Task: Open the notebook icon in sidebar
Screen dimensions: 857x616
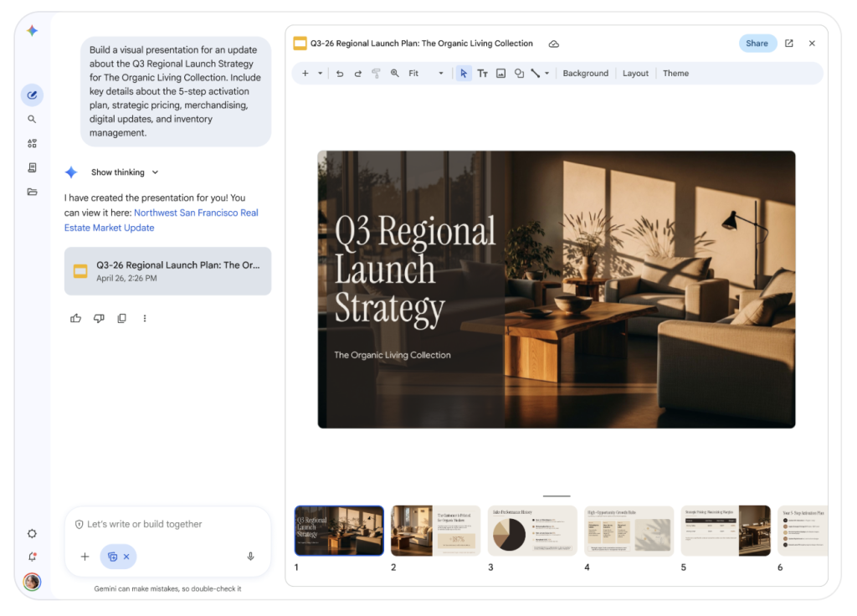Action: pos(33,167)
